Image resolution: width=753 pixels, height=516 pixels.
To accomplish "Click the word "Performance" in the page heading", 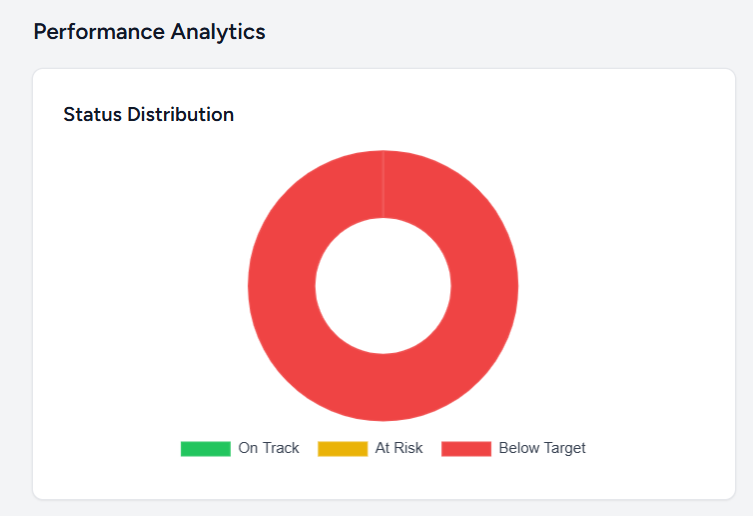I will [97, 31].
